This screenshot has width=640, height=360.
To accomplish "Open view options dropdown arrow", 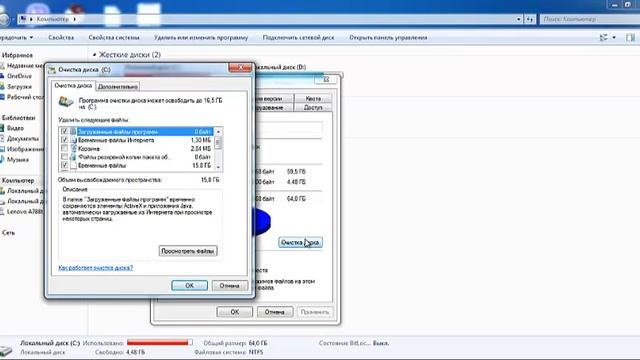I will pos(614,38).
